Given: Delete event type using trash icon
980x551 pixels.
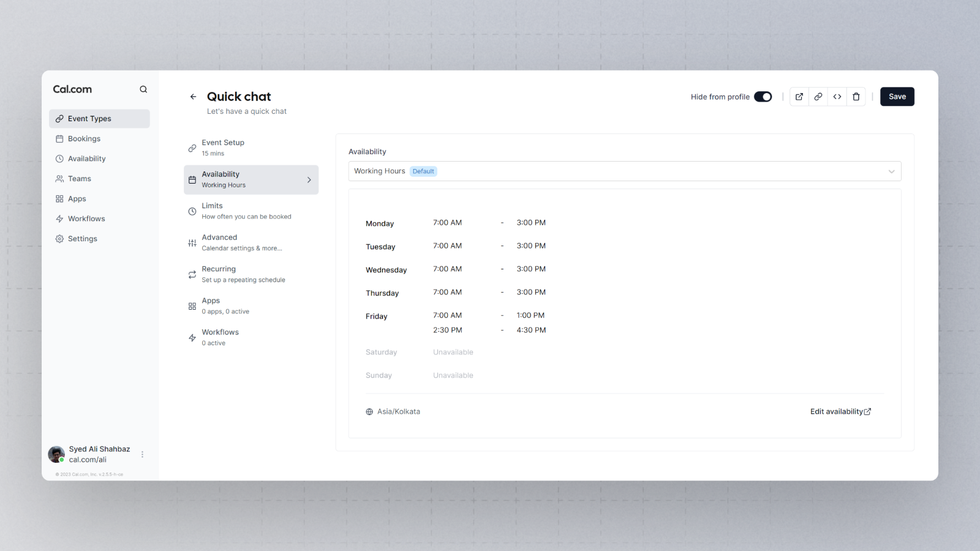Looking at the screenshot, I should point(856,97).
